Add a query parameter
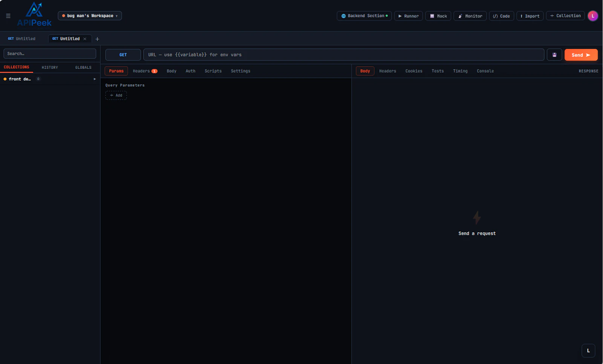 (116, 95)
